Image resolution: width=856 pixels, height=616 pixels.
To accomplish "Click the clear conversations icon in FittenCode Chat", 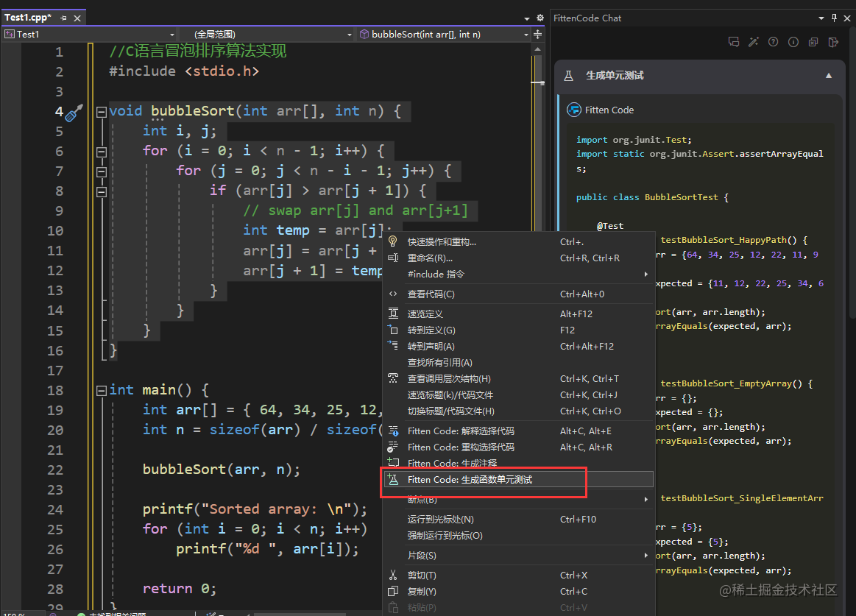I will [x=813, y=42].
